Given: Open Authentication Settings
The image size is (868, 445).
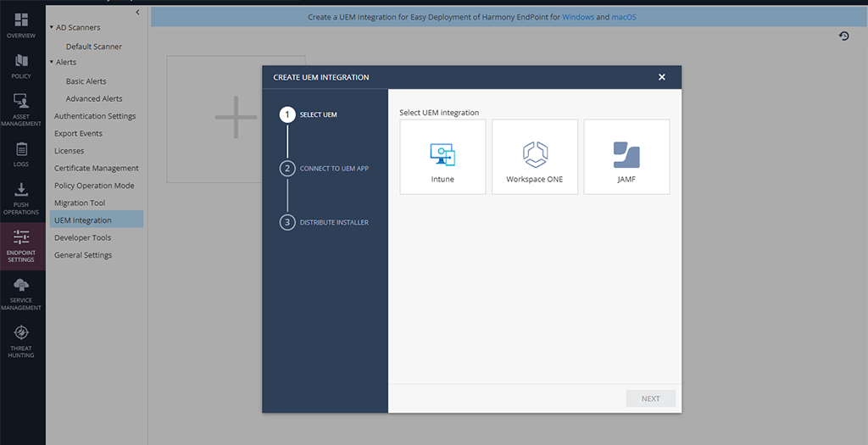Looking at the screenshot, I should click(95, 116).
